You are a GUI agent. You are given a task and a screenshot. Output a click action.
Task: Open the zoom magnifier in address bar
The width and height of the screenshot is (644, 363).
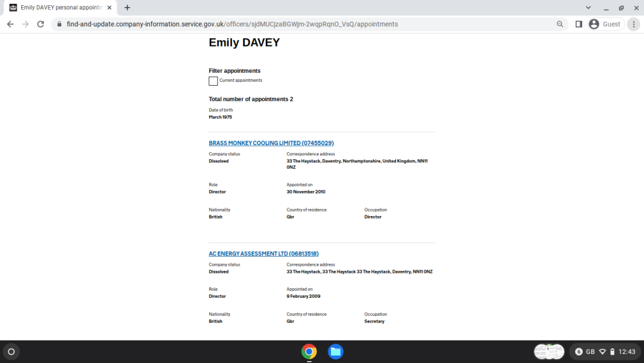[560, 25]
